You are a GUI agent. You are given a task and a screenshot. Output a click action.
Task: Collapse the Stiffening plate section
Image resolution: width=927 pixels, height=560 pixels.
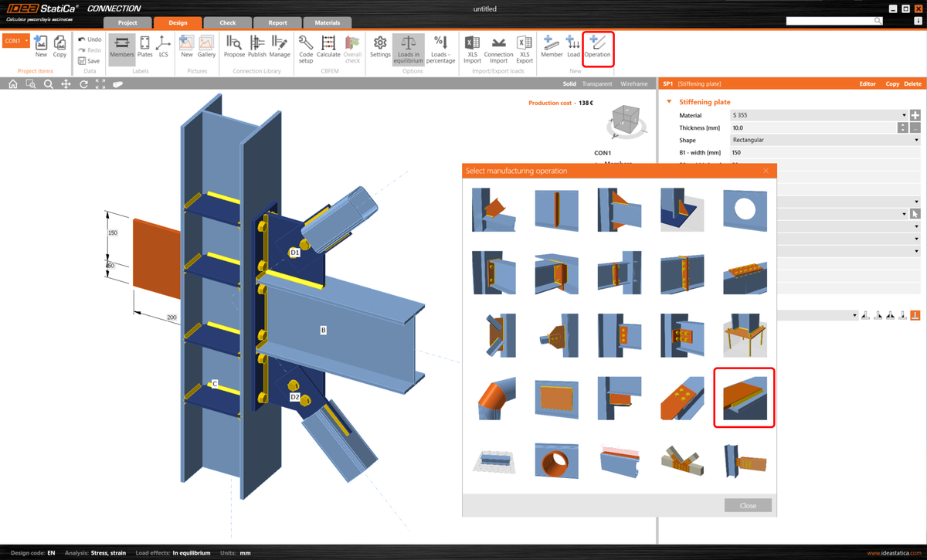[x=667, y=101]
